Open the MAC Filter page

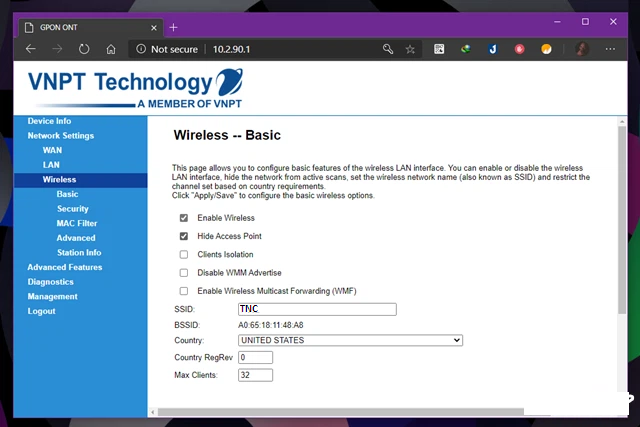pos(77,223)
